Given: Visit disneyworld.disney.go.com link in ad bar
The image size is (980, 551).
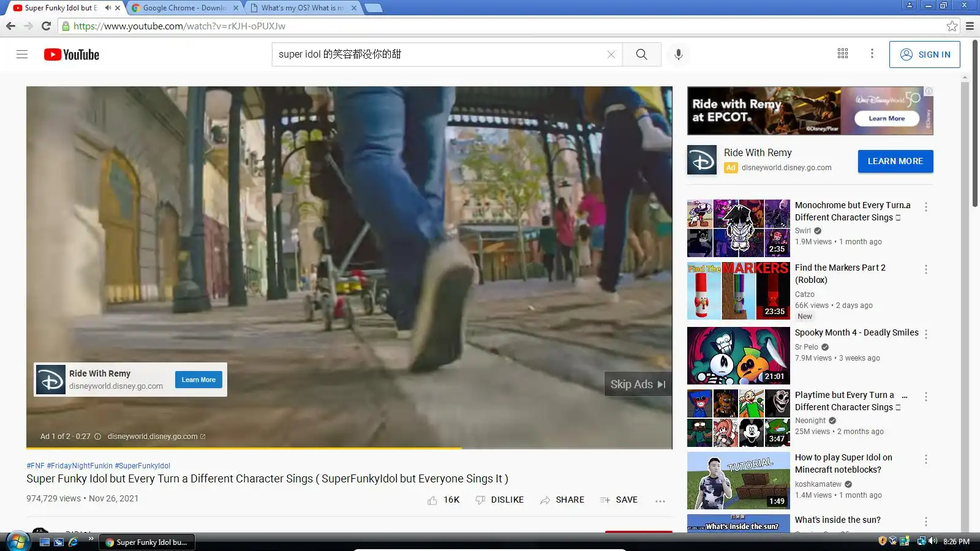Looking at the screenshot, I should click(156, 437).
